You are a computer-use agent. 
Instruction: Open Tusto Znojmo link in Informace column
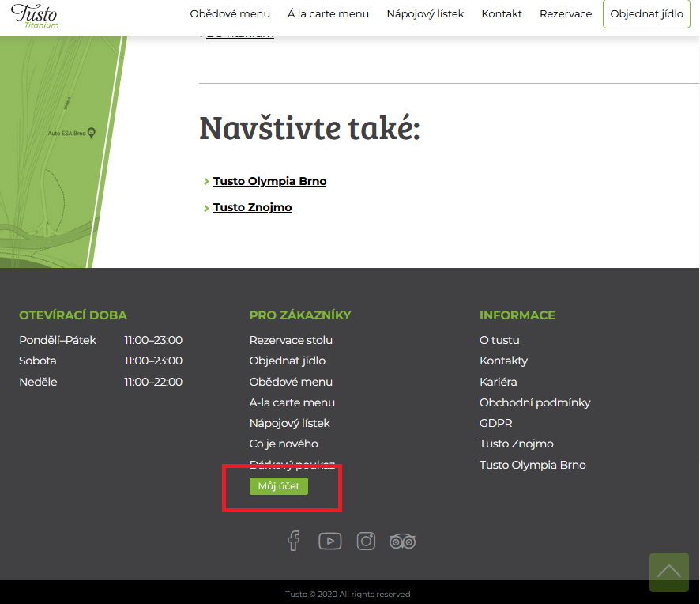point(516,444)
